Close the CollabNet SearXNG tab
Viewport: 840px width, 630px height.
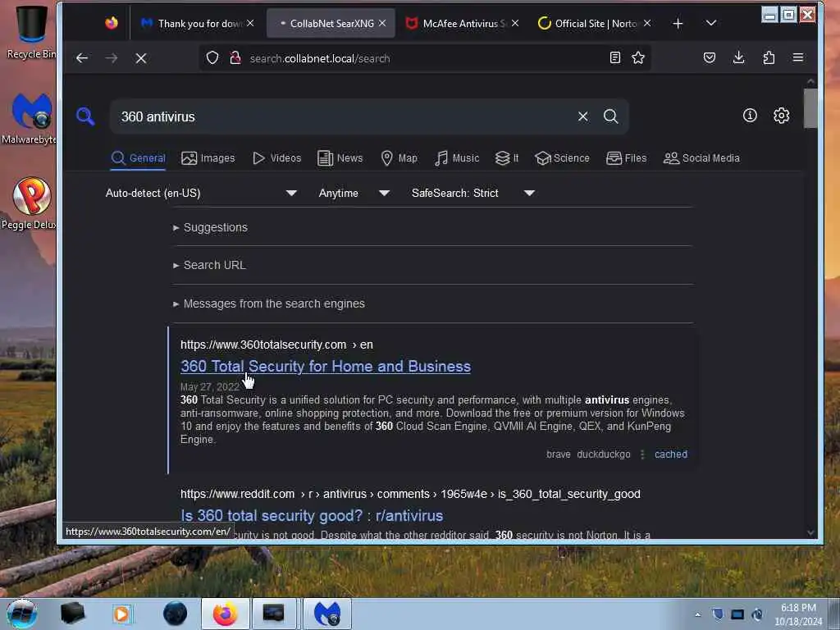pos(382,23)
